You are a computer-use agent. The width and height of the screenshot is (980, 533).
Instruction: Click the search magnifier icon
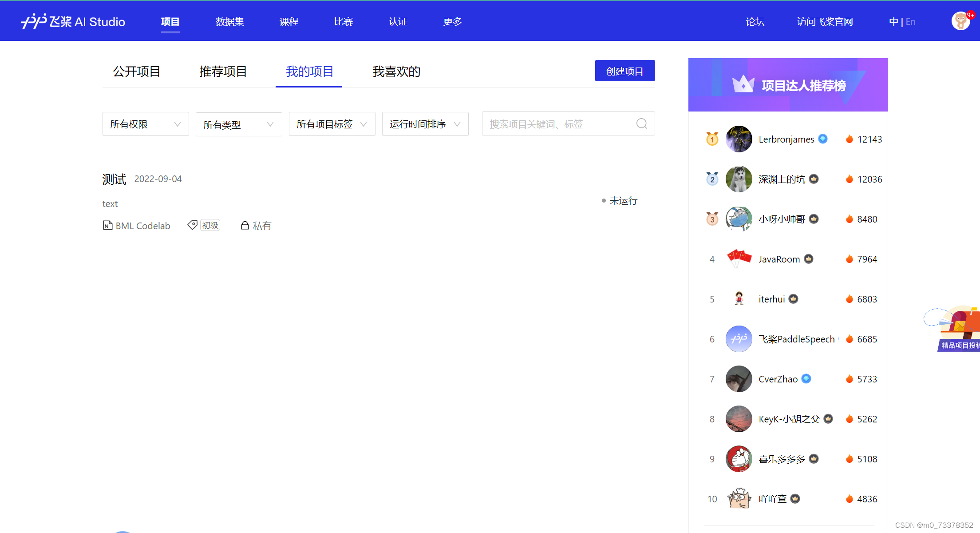coord(641,123)
